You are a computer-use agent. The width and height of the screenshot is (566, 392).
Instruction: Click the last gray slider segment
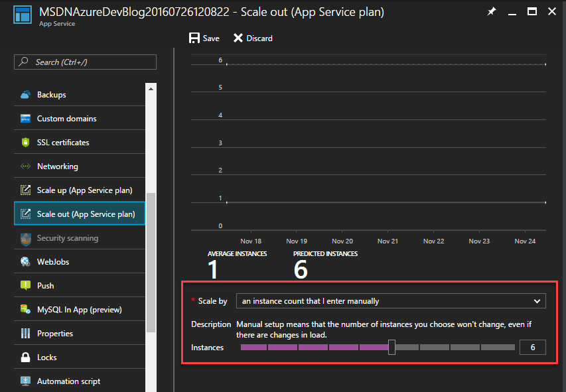coord(498,348)
